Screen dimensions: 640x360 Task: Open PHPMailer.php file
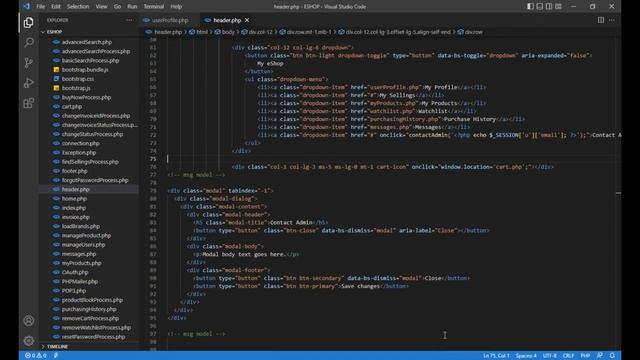[x=80, y=282]
